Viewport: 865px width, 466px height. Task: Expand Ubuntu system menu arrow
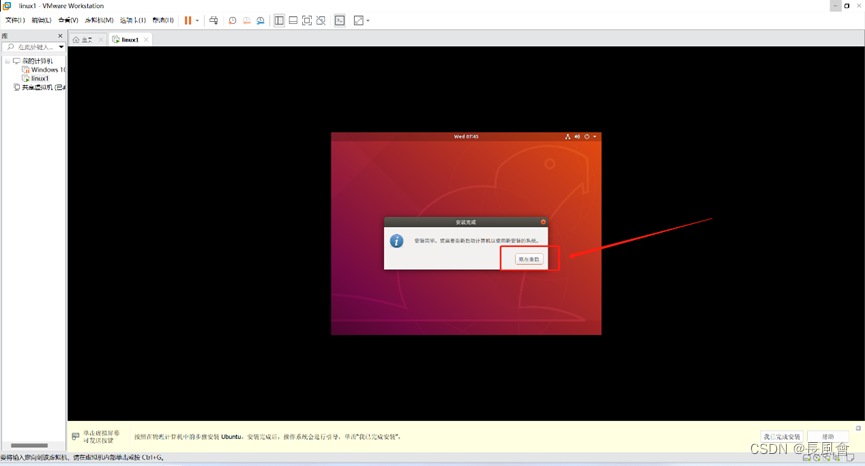pyautogui.click(x=595, y=136)
